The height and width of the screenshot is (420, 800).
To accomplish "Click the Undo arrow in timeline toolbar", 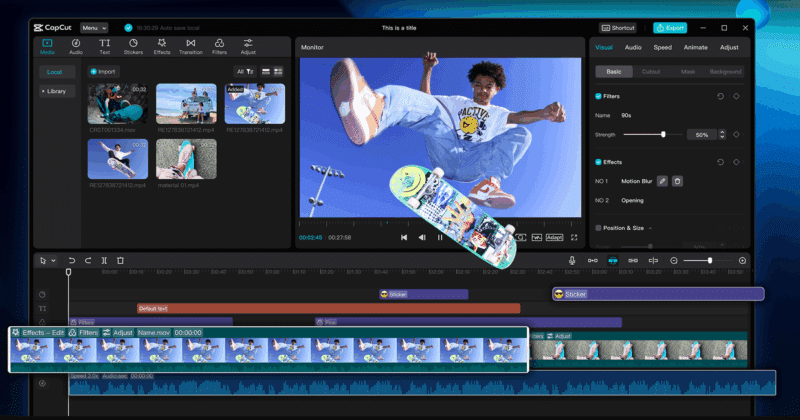I will [72, 260].
